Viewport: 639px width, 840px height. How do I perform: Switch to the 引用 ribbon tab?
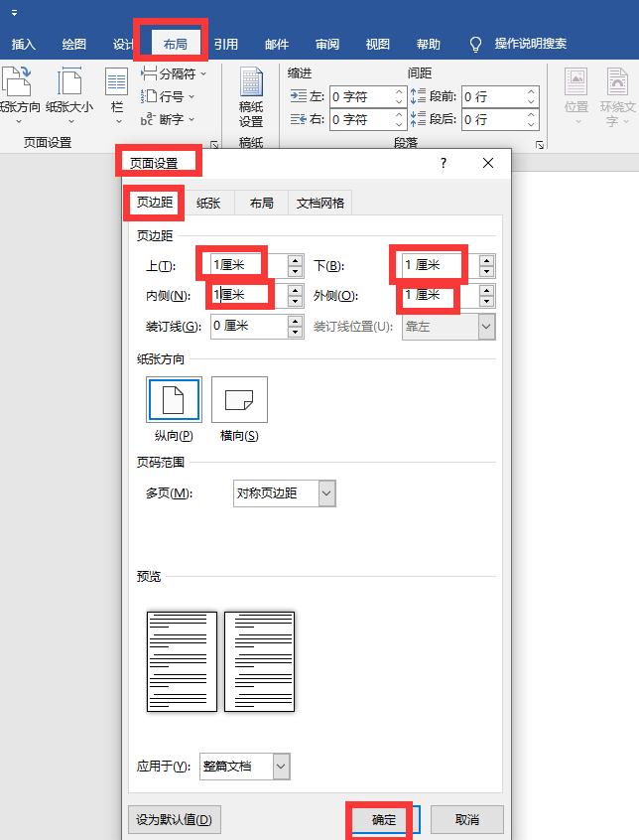tap(226, 44)
